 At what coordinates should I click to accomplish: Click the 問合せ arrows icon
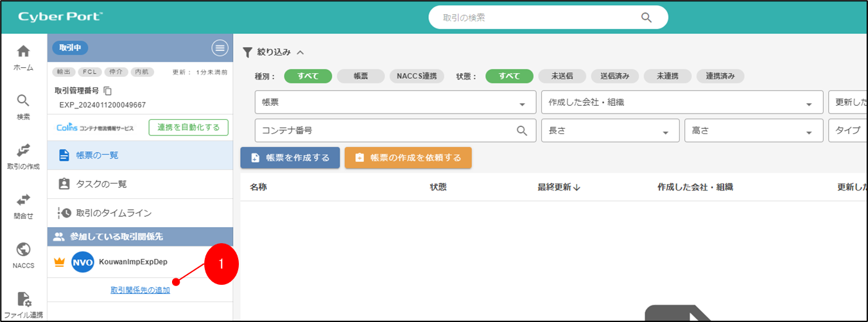pos(23,200)
